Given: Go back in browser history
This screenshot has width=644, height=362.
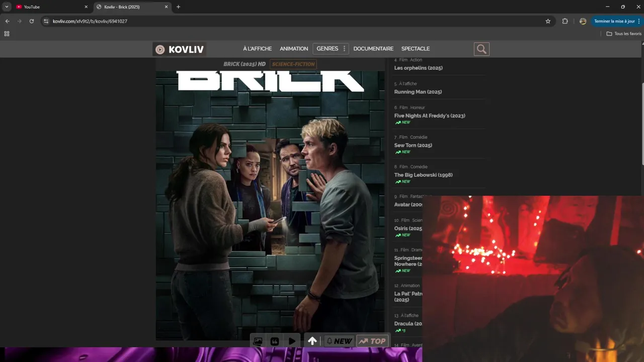Looking at the screenshot, I should [x=7, y=21].
